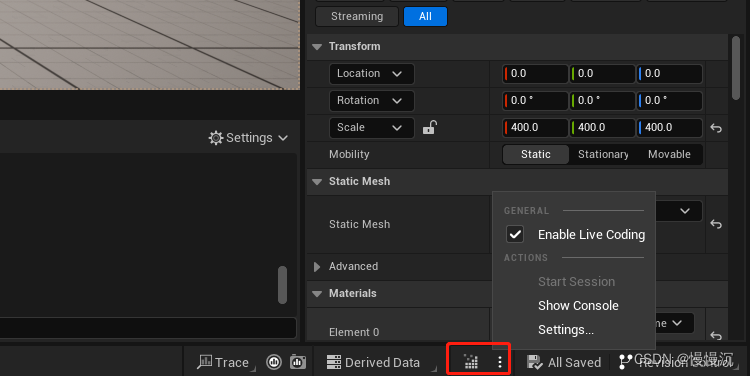Collapse the Transform section
Image resolution: width=750 pixels, height=376 pixels.
click(x=317, y=47)
